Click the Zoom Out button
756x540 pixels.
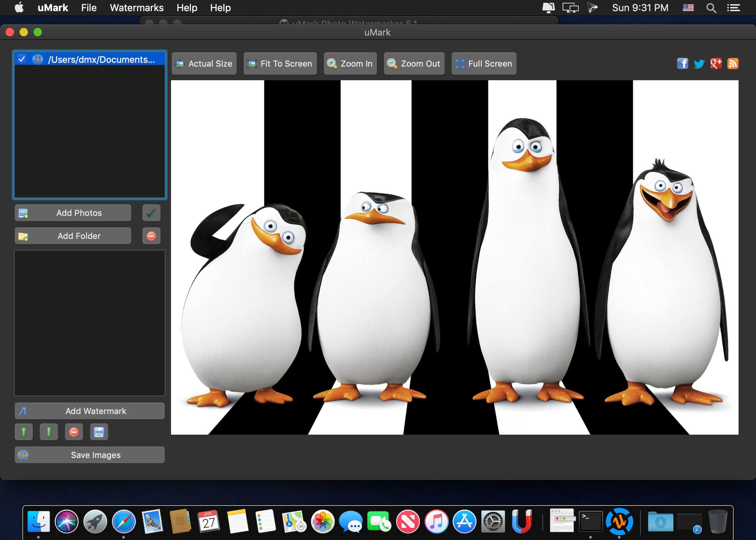click(x=414, y=63)
